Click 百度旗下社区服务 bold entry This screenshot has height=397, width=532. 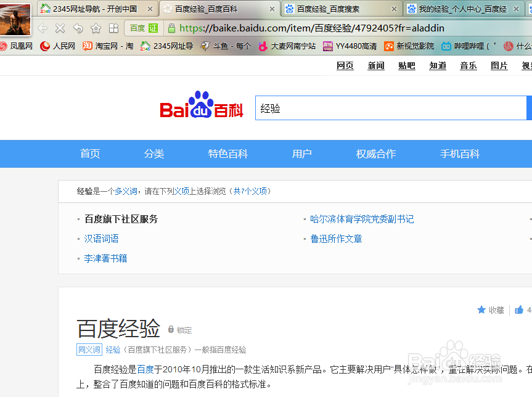(121, 219)
